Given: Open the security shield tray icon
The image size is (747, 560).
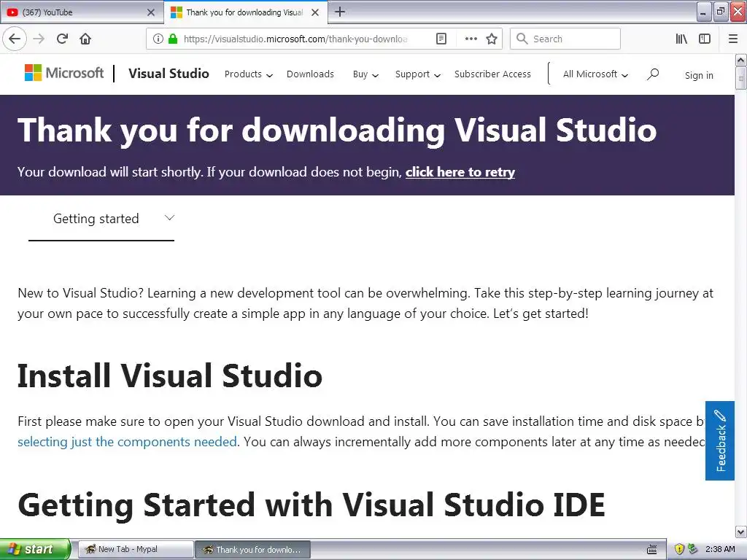Looking at the screenshot, I should click(679, 549).
